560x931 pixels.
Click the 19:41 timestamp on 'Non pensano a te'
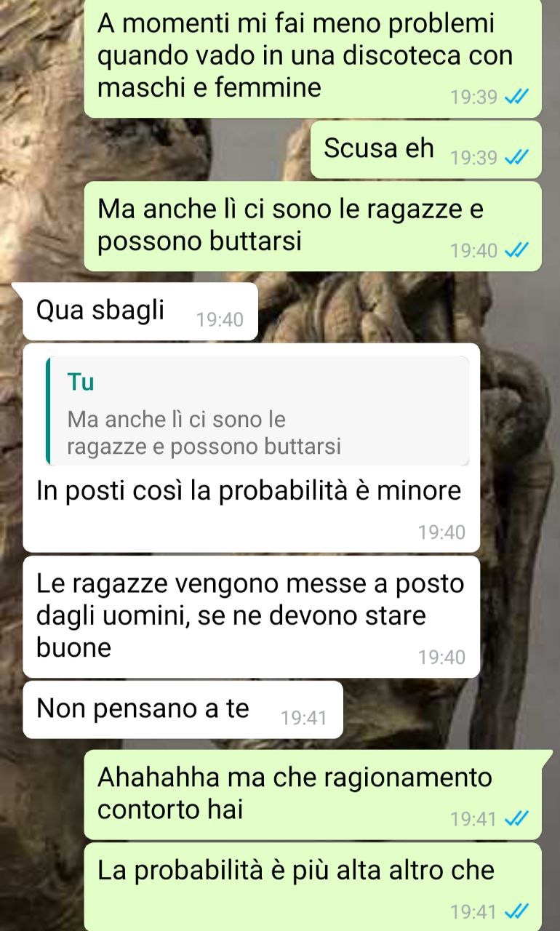click(x=303, y=718)
